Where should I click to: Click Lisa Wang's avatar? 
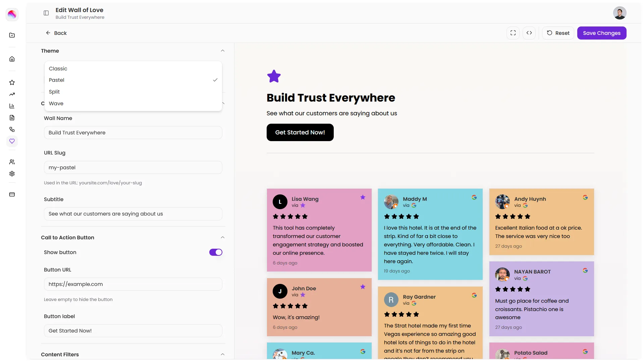tap(280, 202)
